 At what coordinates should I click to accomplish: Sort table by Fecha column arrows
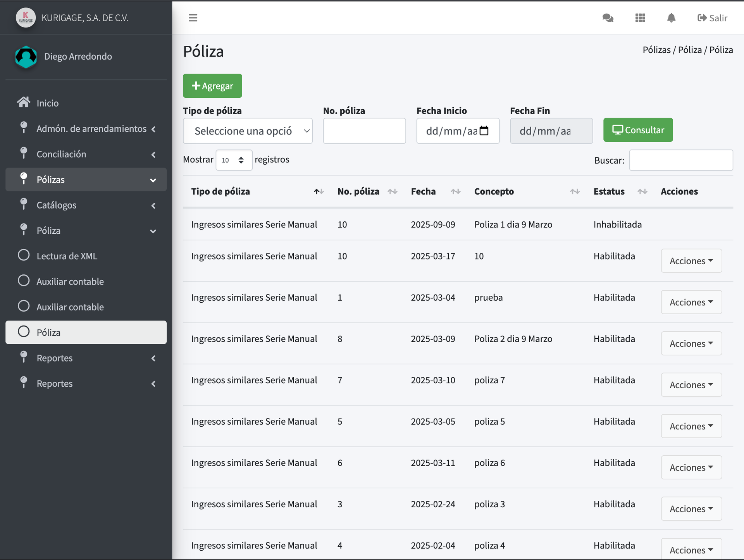(x=455, y=191)
